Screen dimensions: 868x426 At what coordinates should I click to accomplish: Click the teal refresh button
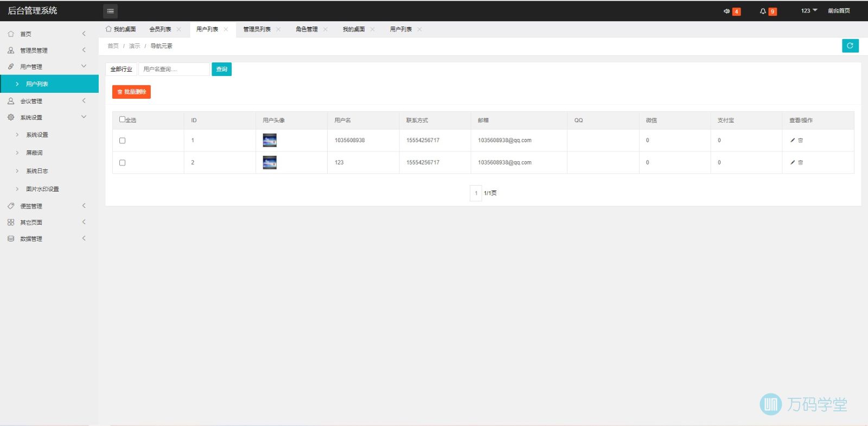(x=850, y=46)
